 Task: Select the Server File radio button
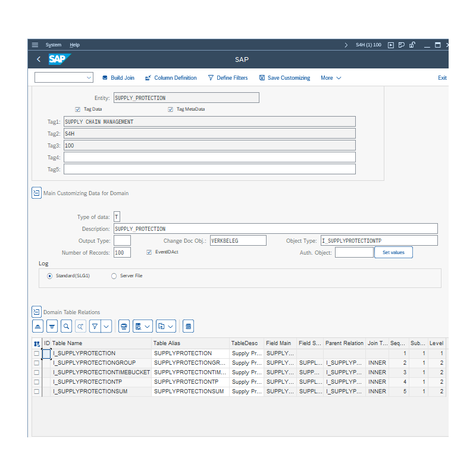click(114, 276)
